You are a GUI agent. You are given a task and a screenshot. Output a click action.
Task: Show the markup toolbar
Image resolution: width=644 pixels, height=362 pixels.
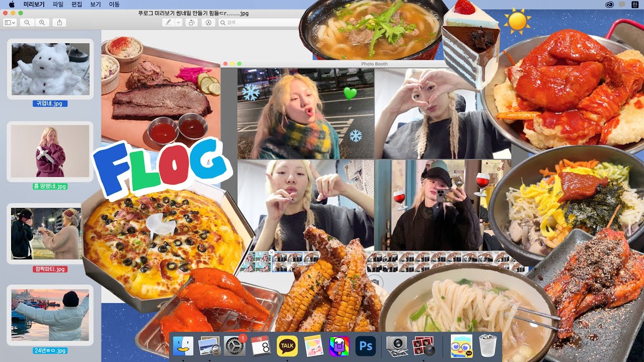point(208,23)
